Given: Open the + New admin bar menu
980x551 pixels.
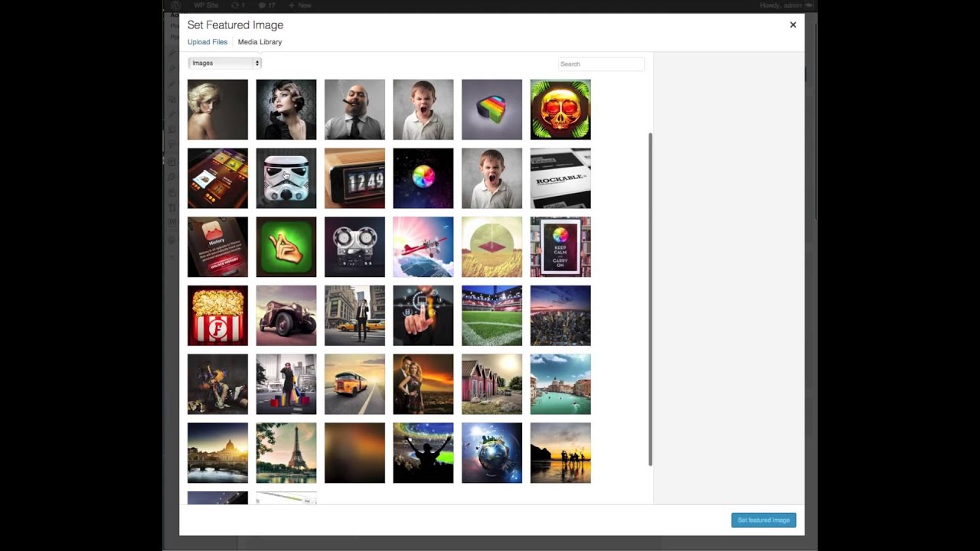Looking at the screenshot, I should (300, 5).
